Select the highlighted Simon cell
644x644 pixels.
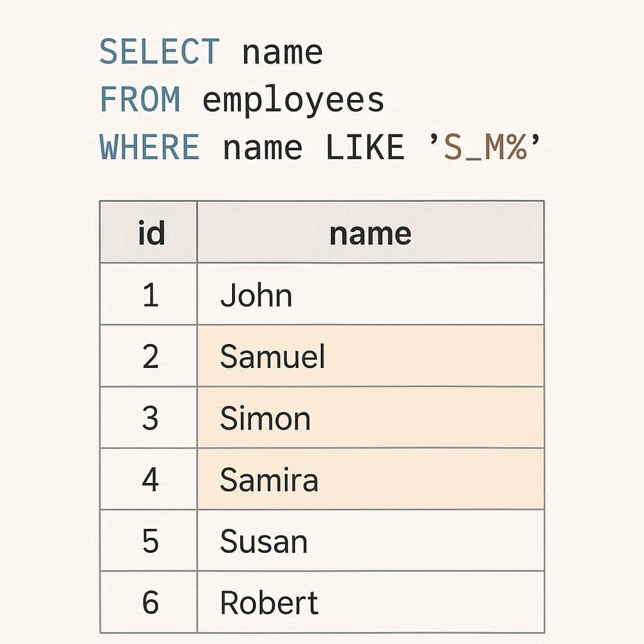pyautogui.click(x=370, y=418)
